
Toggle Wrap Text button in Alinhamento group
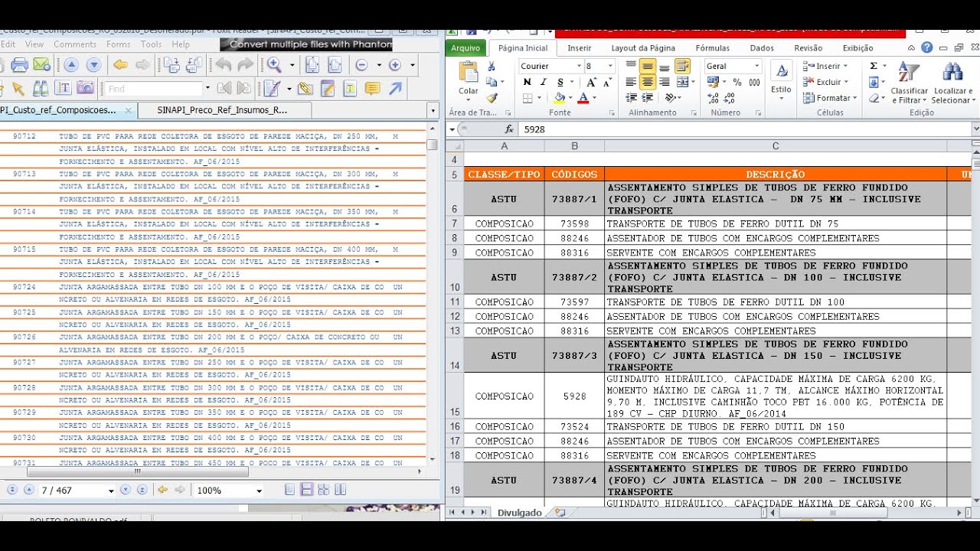click(683, 67)
